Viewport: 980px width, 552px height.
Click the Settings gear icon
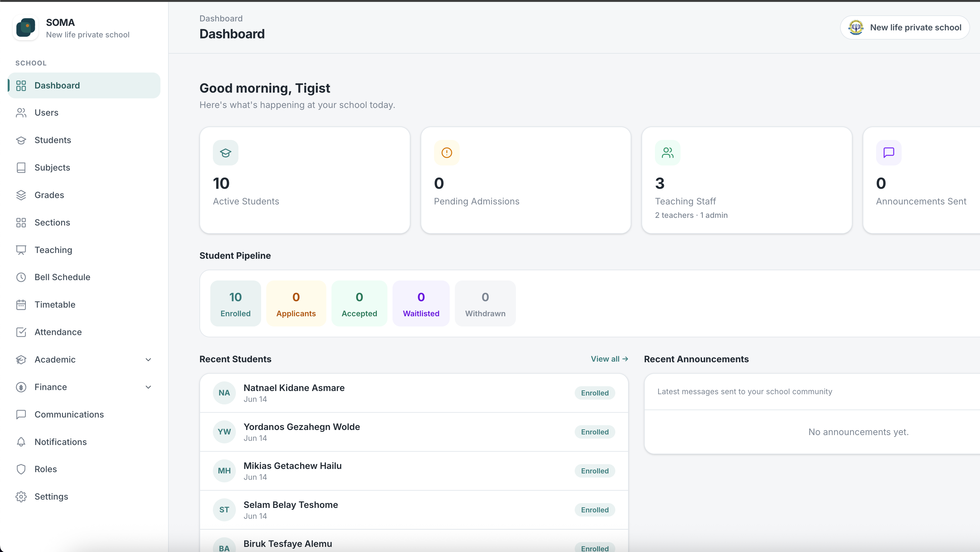tap(21, 497)
